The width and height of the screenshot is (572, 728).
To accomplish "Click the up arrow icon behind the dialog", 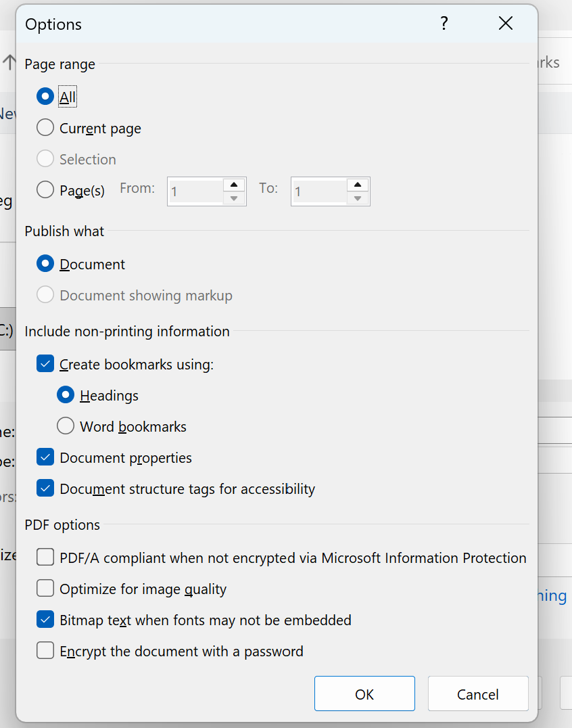I will [8, 62].
